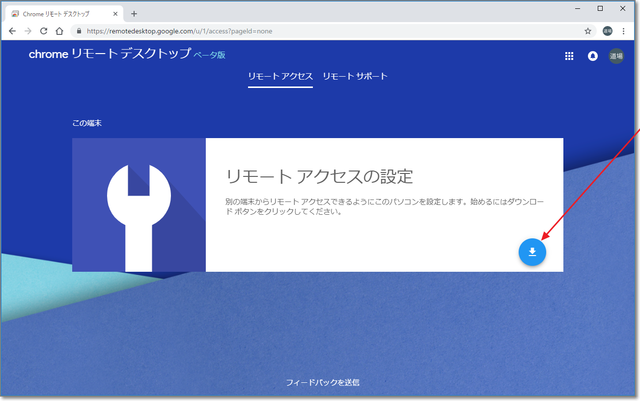
Task: Open the Google account avatar in page header
Action: pos(616,57)
